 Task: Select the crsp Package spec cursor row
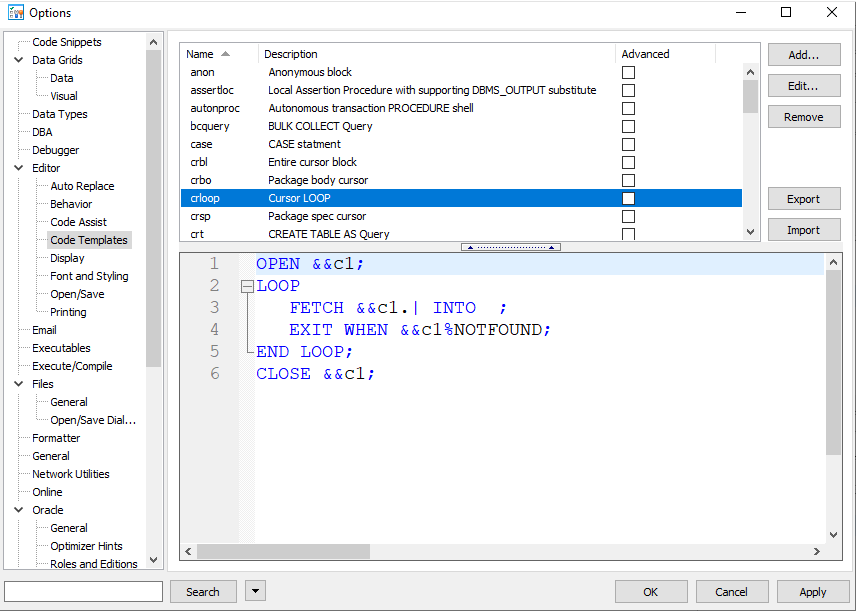pos(461,216)
